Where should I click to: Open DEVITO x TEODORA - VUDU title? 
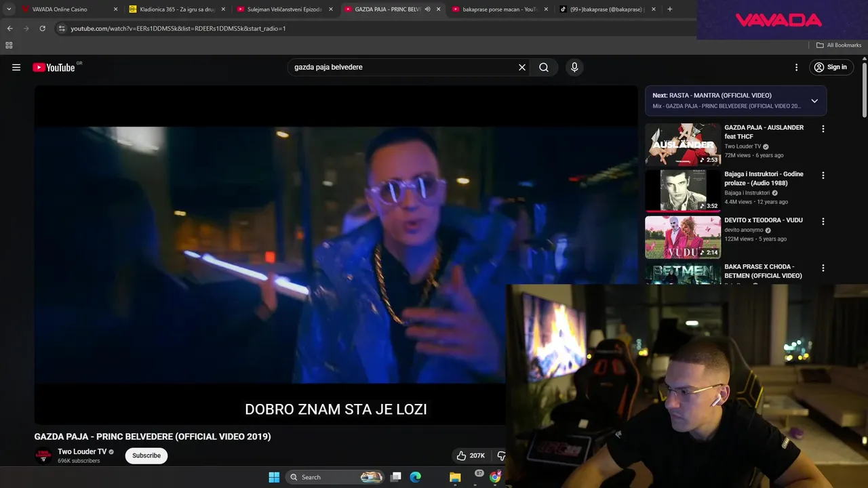click(x=764, y=220)
